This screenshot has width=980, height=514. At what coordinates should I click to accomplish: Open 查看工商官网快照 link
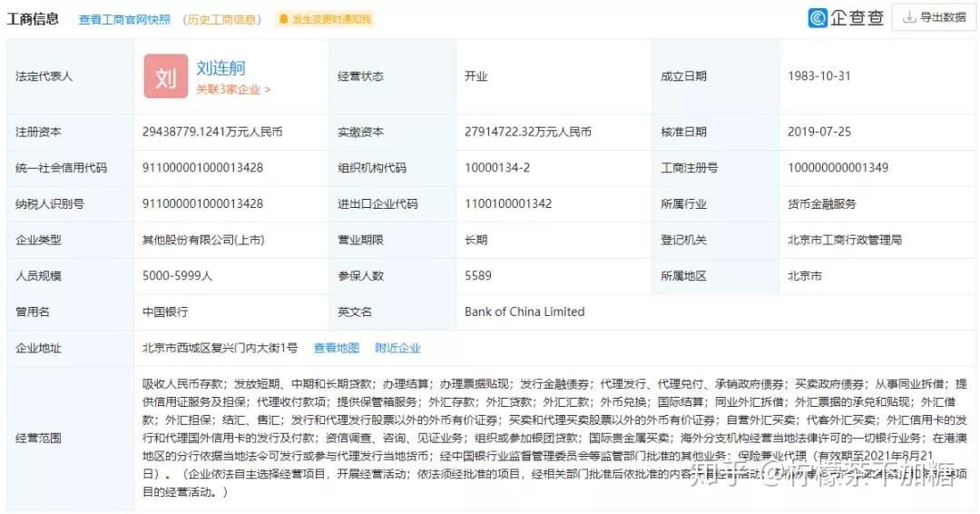(x=124, y=19)
